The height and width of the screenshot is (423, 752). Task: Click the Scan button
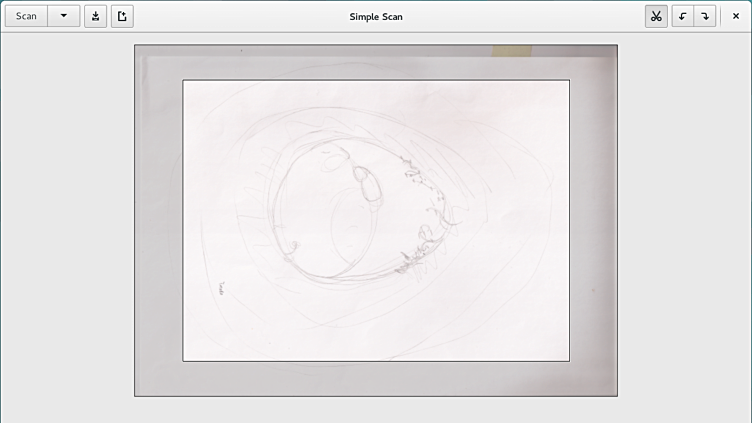26,16
